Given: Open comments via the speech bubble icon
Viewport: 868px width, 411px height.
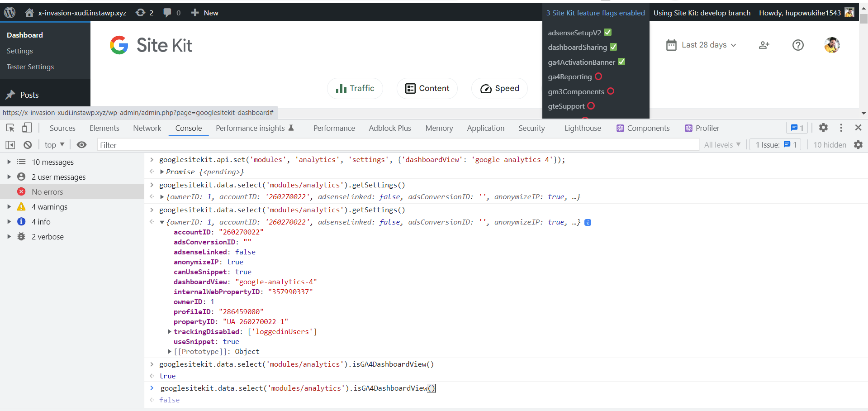Looking at the screenshot, I should tap(167, 12).
